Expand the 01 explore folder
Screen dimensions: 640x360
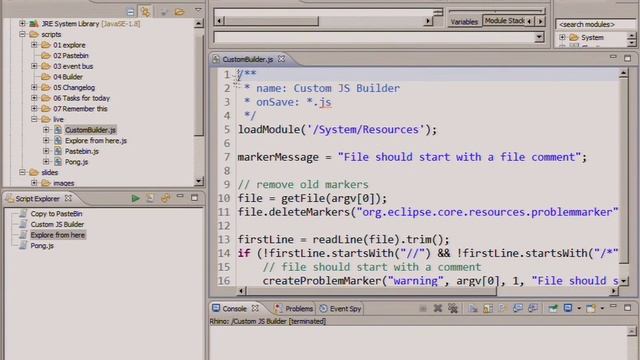pos(34,45)
